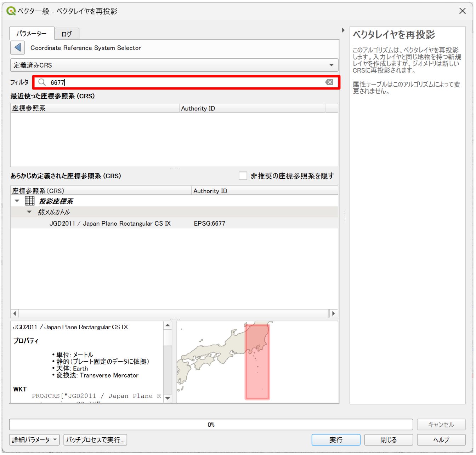The width and height of the screenshot is (476, 455).
Task: Switch to the ログ tab
Action: 67,34
